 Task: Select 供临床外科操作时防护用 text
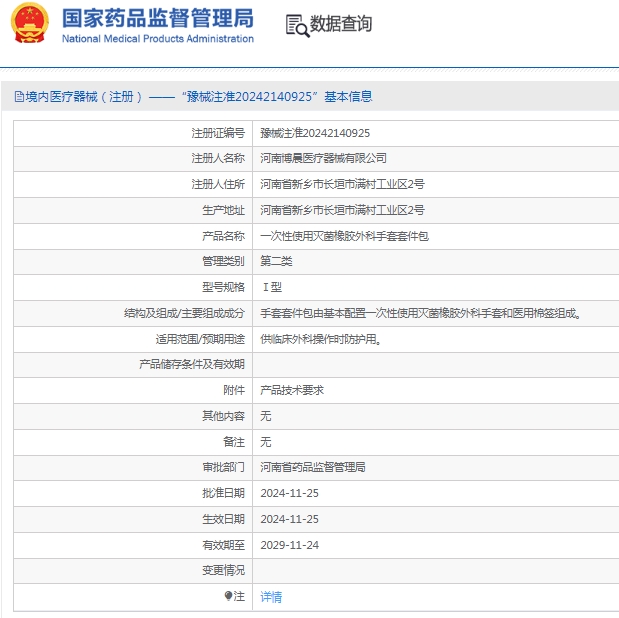(x=321, y=339)
